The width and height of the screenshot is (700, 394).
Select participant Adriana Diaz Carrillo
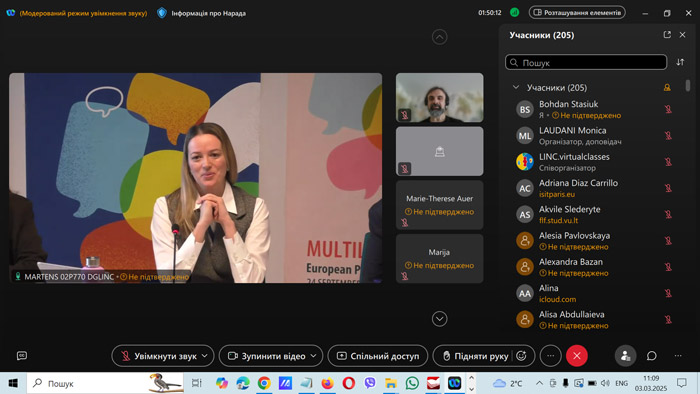click(x=595, y=188)
